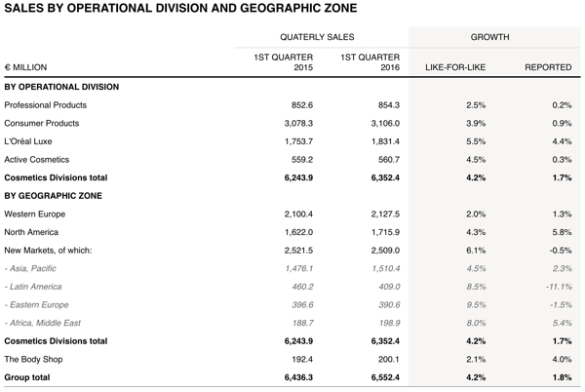Click the Professional Products 2015 value 852.6
Viewport: 585px width, 392px height.
302,105
